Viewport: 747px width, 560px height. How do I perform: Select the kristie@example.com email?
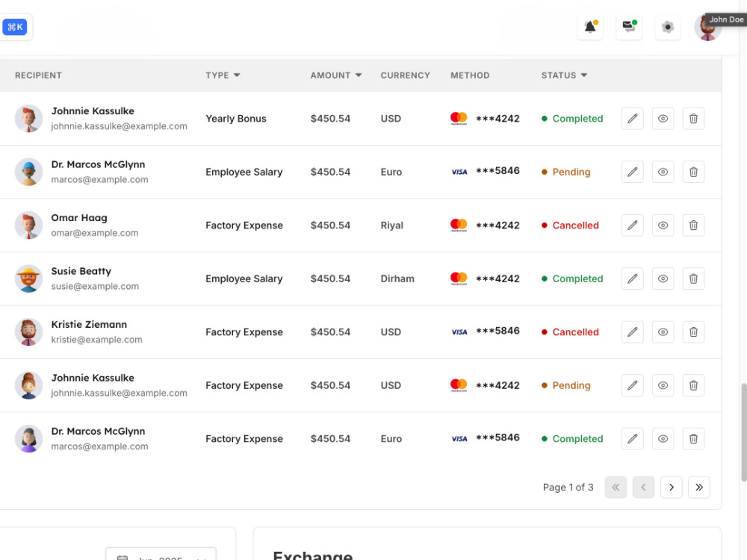96,340
